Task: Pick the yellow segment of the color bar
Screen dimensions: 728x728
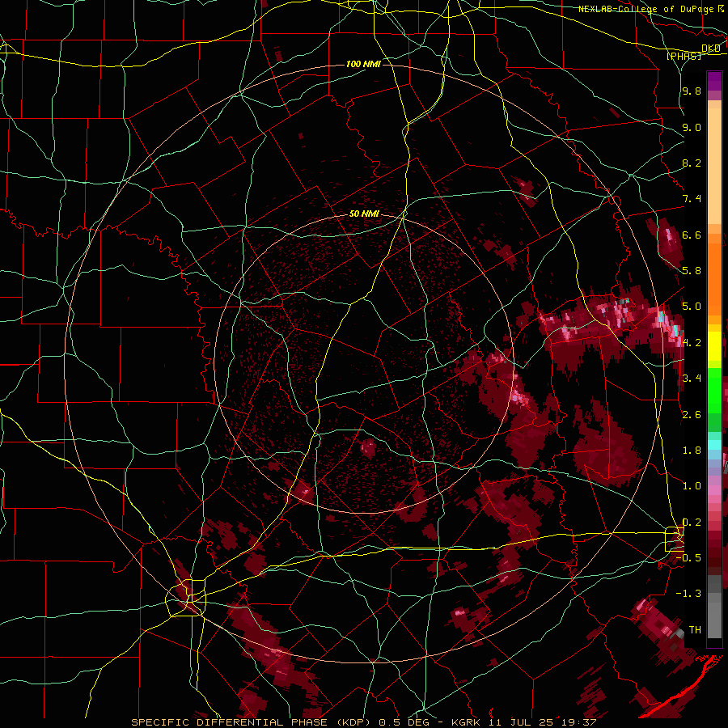Action: (714, 346)
